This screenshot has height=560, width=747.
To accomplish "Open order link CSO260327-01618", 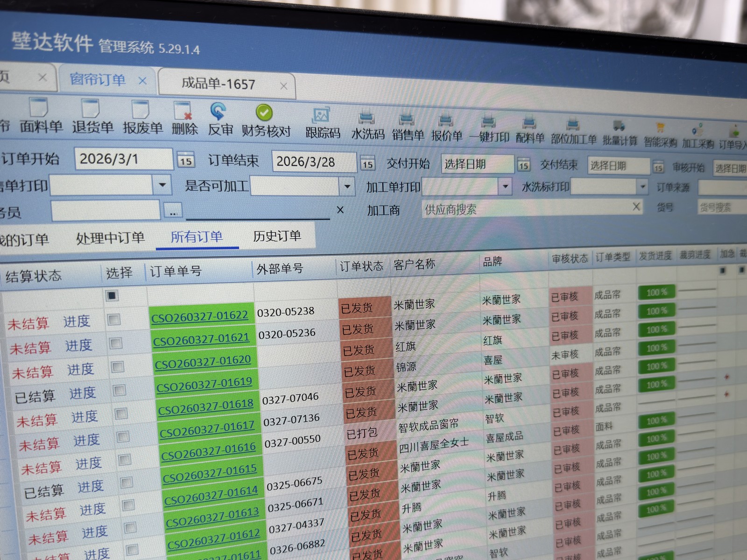I will click(205, 407).
